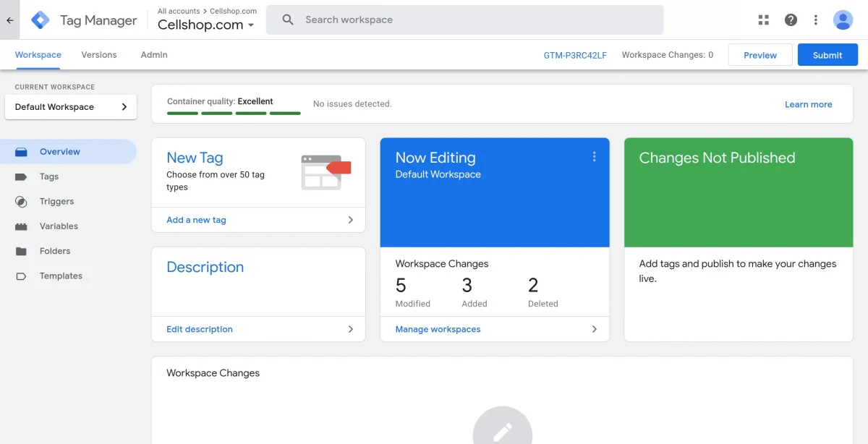Viewport: 868px width, 444px height.
Task: Open Tag Manager help
Action: 791,20
